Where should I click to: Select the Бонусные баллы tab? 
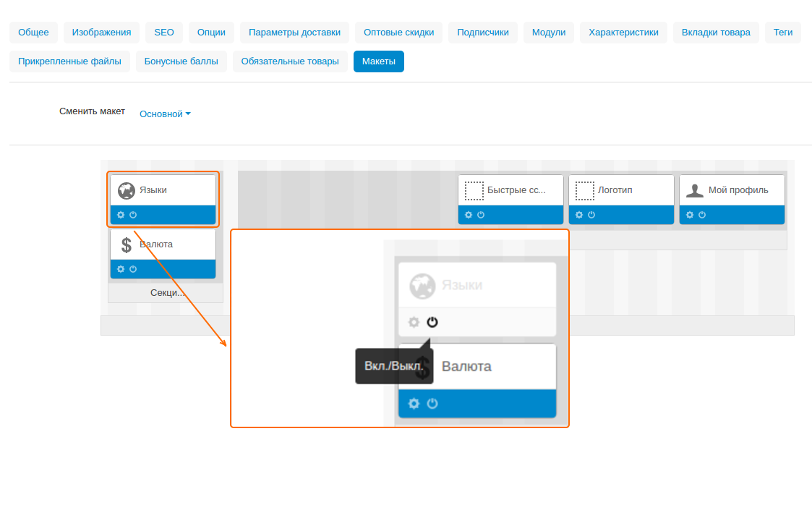pyautogui.click(x=181, y=61)
